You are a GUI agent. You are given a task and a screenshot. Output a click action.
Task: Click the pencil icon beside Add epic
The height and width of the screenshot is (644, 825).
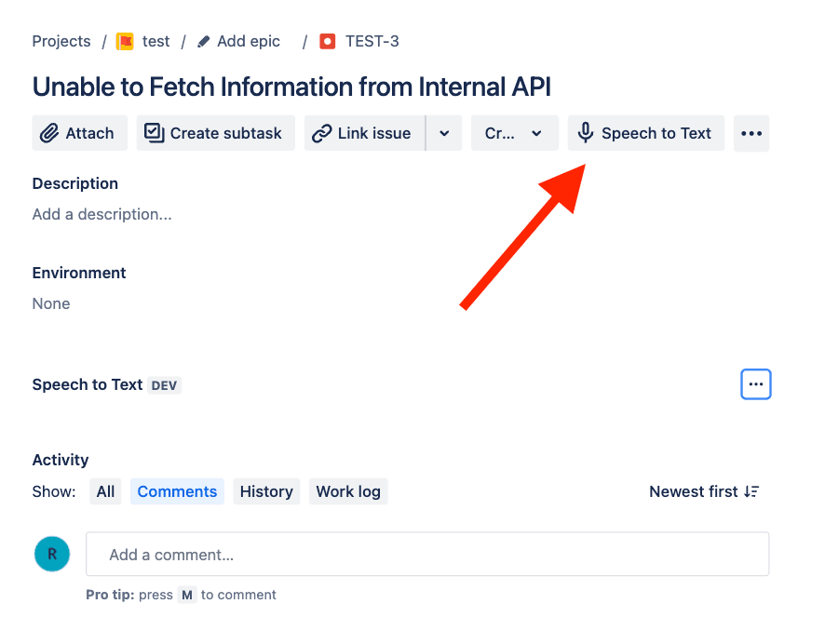pyautogui.click(x=204, y=42)
